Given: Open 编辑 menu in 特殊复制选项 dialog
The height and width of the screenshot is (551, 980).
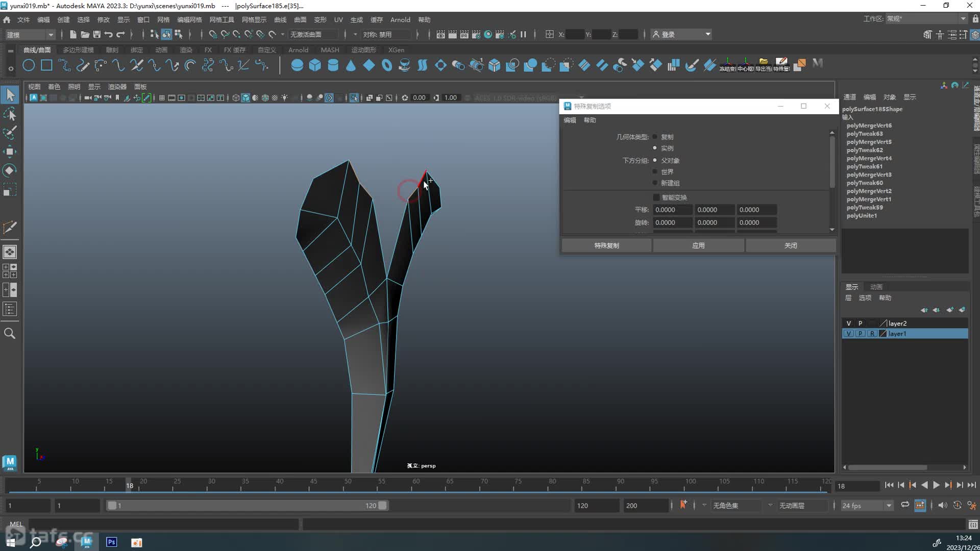Looking at the screenshot, I should (x=570, y=120).
